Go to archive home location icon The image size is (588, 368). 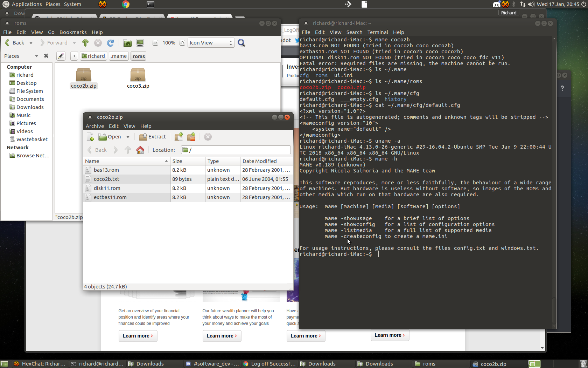click(140, 150)
